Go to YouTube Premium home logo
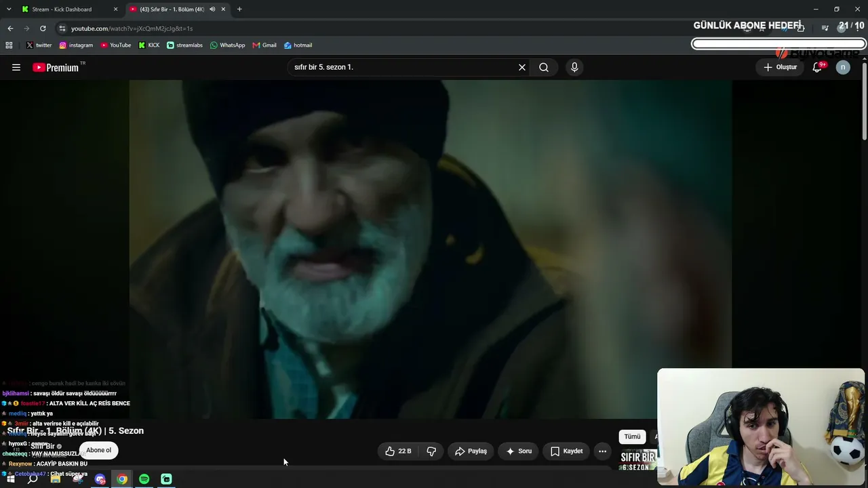The image size is (868, 488). pyautogui.click(x=56, y=67)
